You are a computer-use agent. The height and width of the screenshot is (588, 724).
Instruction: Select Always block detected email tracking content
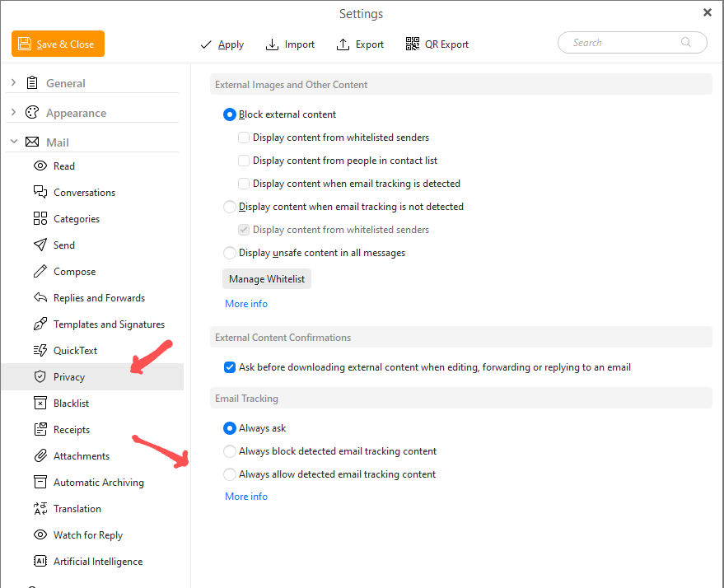click(x=230, y=451)
